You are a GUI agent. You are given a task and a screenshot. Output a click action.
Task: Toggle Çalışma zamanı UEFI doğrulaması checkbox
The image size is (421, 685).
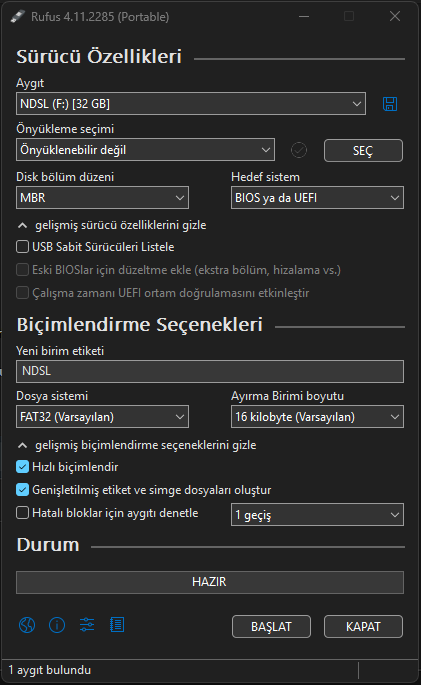(22, 293)
